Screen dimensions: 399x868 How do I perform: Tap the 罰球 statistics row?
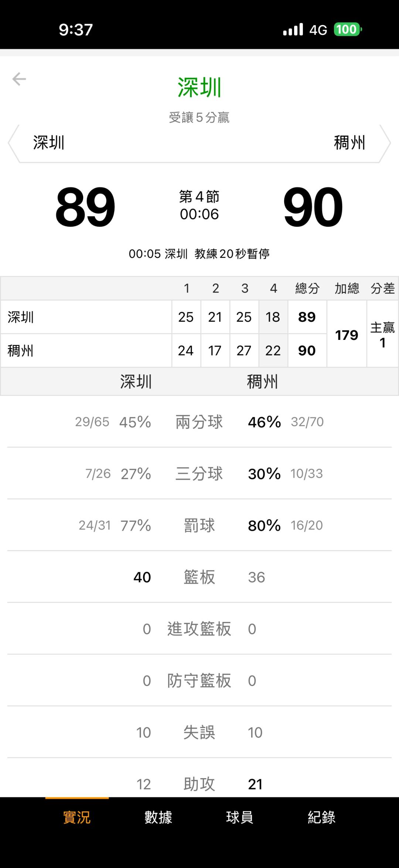click(199, 526)
